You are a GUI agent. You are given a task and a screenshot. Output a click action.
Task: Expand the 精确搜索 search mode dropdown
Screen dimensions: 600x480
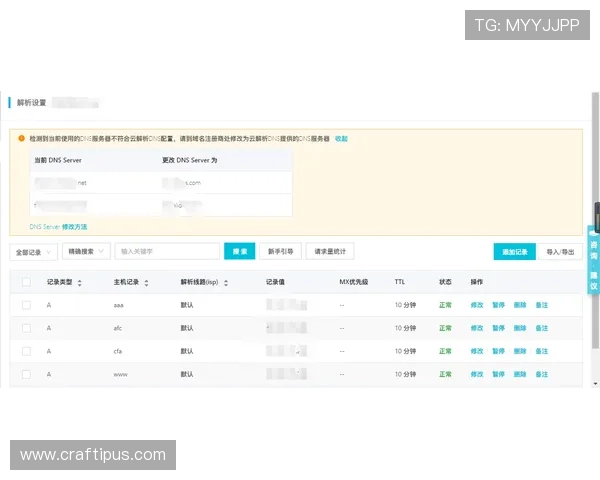86,252
